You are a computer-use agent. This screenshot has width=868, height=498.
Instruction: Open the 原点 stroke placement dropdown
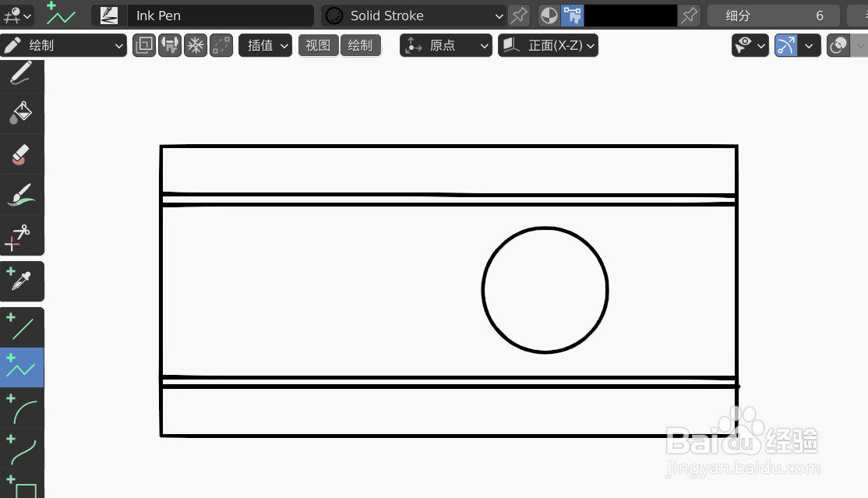point(446,45)
